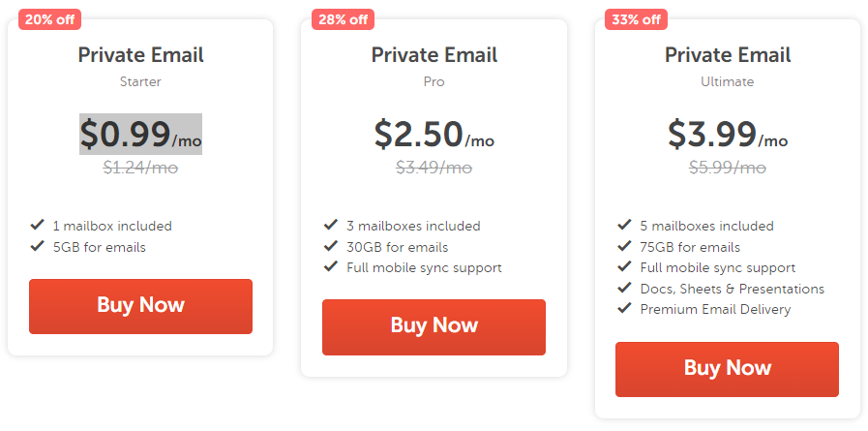Click the highlighted $0.99/mo Starter price
Image resolution: width=868 pixels, height=431 pixels.
click(140, 135)
